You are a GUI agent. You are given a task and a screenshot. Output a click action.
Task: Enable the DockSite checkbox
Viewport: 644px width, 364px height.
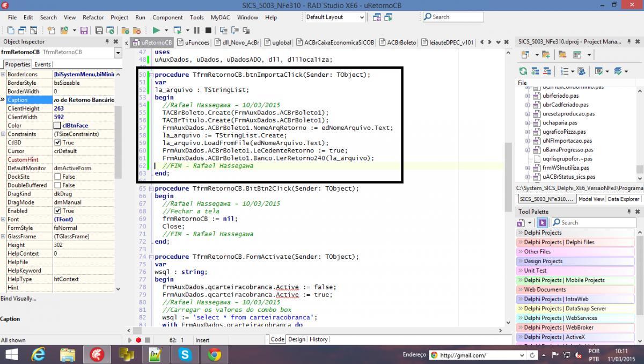[x=57, y=177]
